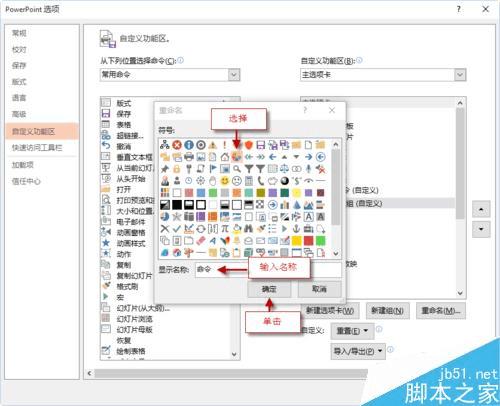Open the 高级 options category
Screen dimensions: 500x406
(19, 114)
